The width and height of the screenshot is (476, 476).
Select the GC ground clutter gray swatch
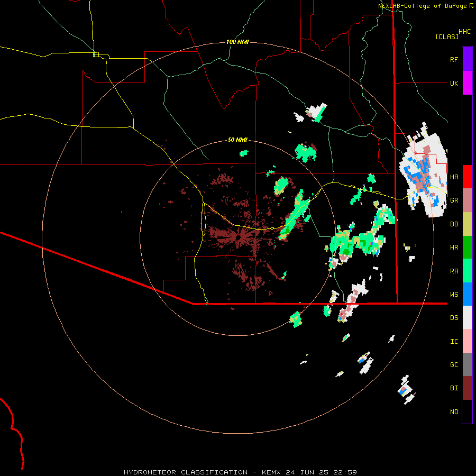tap(467, 364)
